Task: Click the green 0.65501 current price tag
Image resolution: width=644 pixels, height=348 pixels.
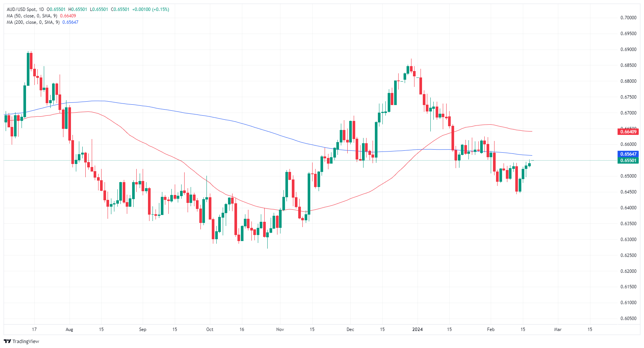Action: coord(628,161)
